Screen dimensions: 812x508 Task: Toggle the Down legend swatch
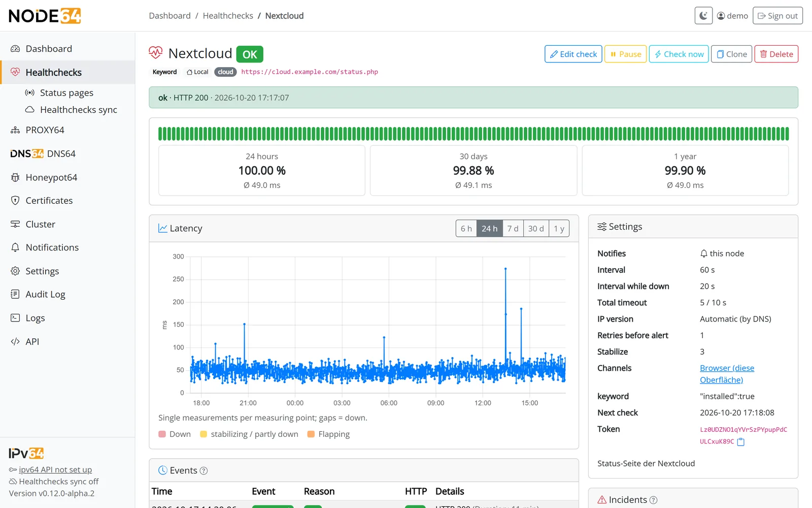click(162, 434)
